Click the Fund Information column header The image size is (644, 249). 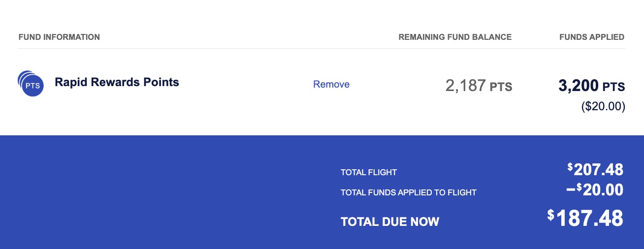coord(59,37)
